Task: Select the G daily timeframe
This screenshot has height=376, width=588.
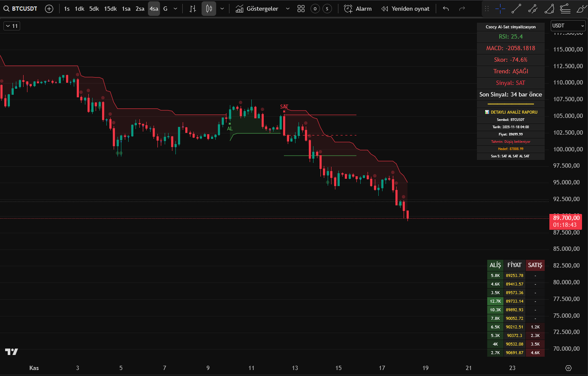Action: pos(165,9)
